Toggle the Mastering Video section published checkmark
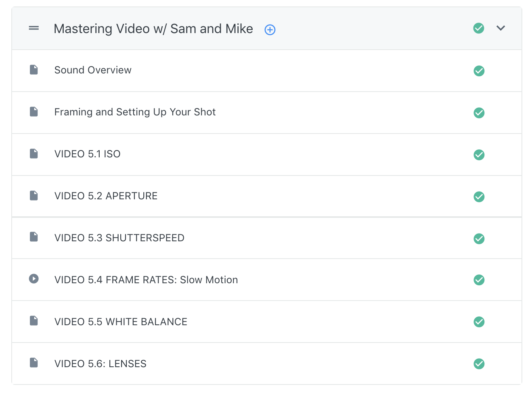This screenshot has height=397, width=532. pyautogui.click(x=479, y=28)
